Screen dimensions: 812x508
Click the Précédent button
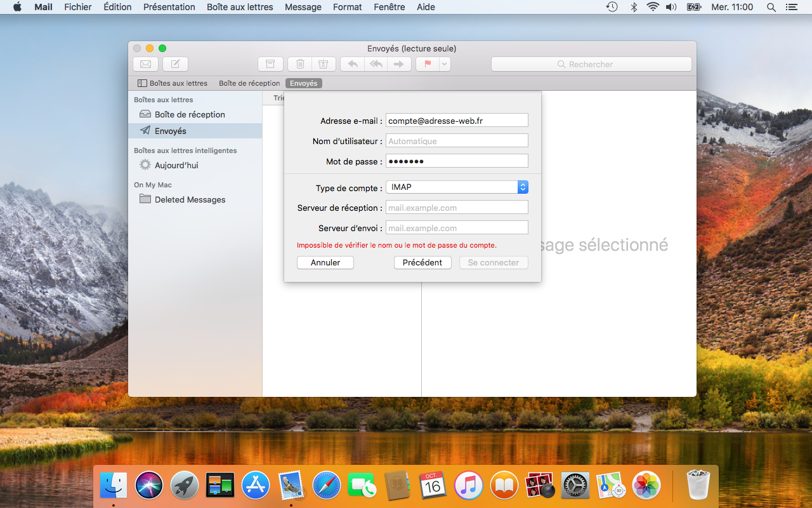(422, 262)
